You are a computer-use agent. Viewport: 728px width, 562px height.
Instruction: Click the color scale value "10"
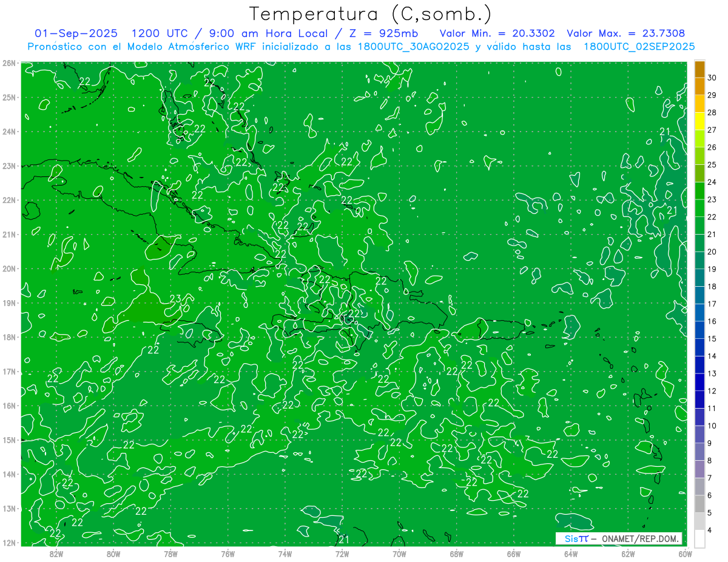(x=712, y=426)
